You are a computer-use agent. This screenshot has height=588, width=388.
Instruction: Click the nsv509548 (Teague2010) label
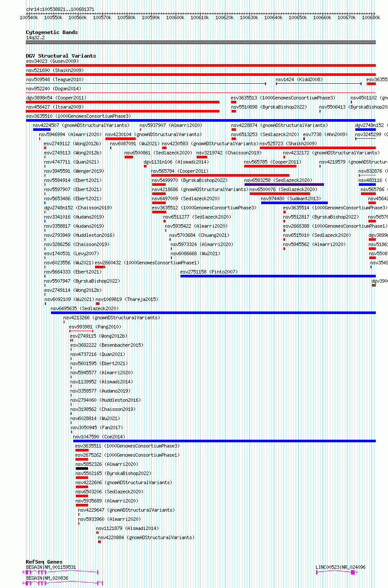pyautogui.click(x=54, y=79)
